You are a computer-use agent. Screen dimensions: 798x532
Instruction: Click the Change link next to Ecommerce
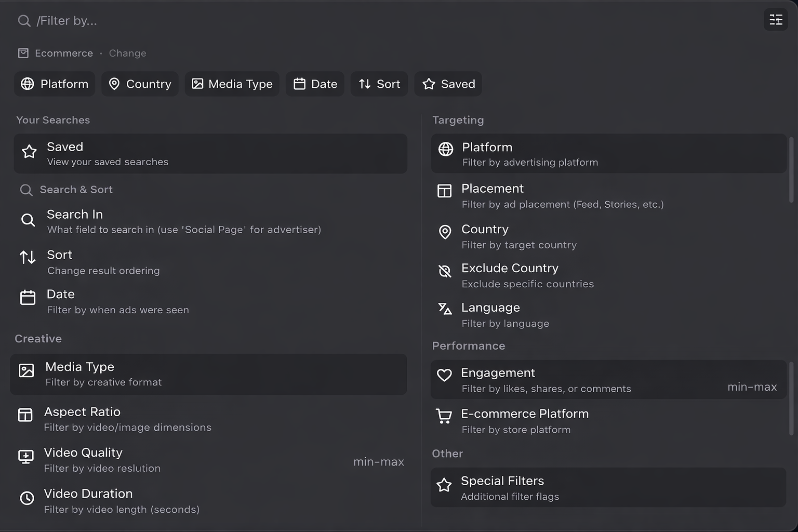(127, 53)
